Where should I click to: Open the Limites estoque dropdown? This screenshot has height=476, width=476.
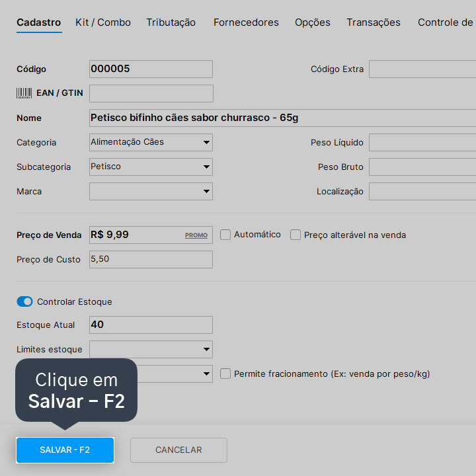click(151, 349)
